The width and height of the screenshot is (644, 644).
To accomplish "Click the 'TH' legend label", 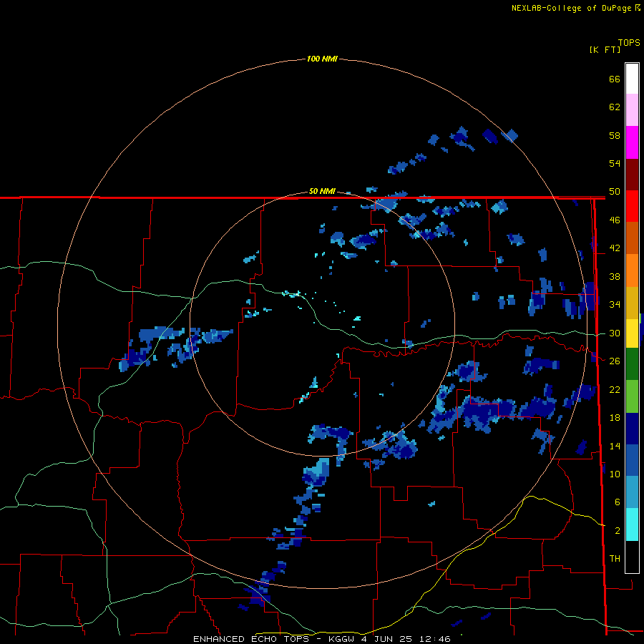I will point(615,559).
